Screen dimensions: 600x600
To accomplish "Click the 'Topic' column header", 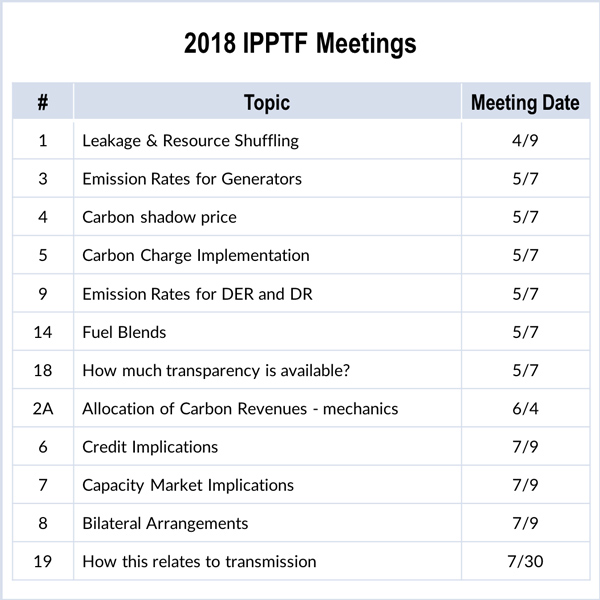I will [x=267, y=102].
